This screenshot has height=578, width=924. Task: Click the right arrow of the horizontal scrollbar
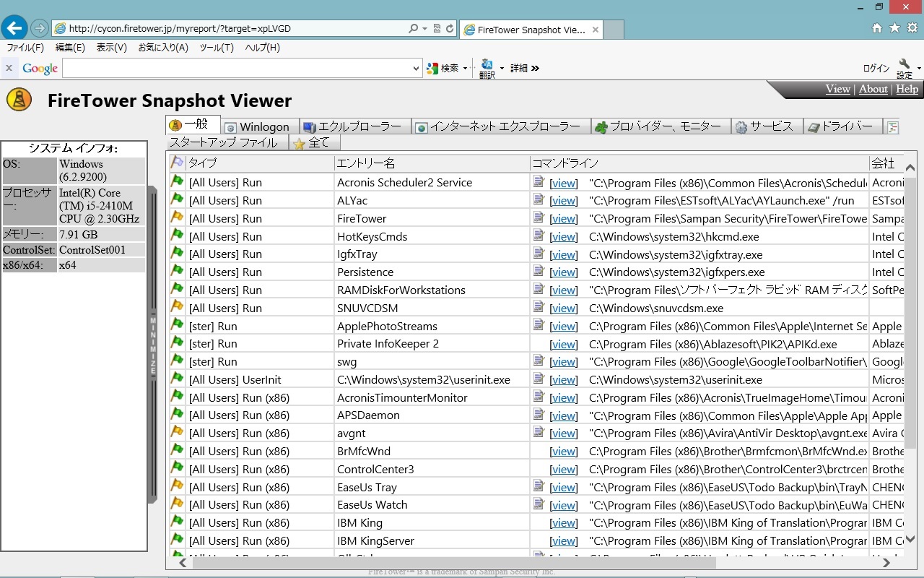(886, 562)
